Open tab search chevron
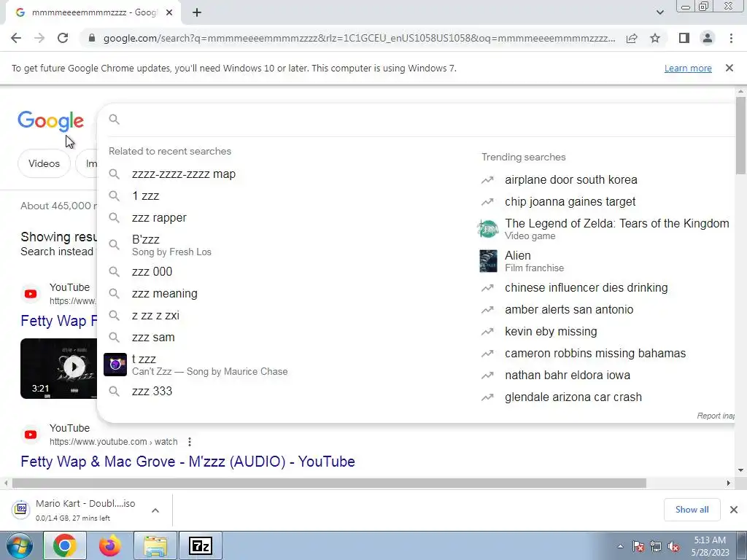 659,12
